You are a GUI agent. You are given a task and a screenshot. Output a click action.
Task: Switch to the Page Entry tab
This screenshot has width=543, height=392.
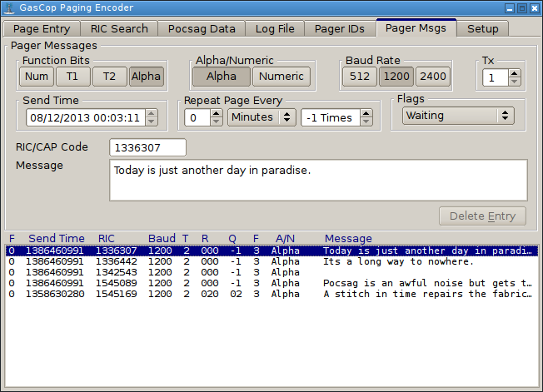[x=42, y=29]
